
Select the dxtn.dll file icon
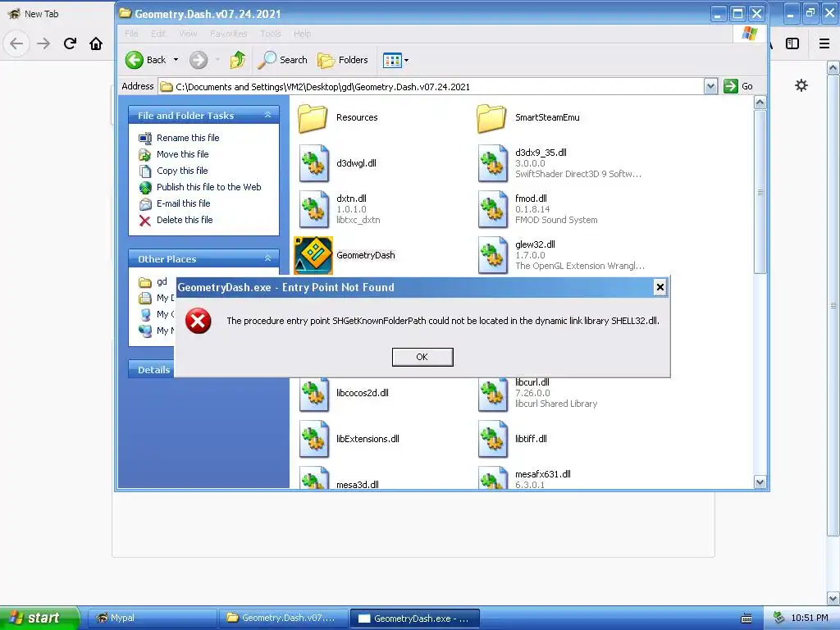[314, 209]
